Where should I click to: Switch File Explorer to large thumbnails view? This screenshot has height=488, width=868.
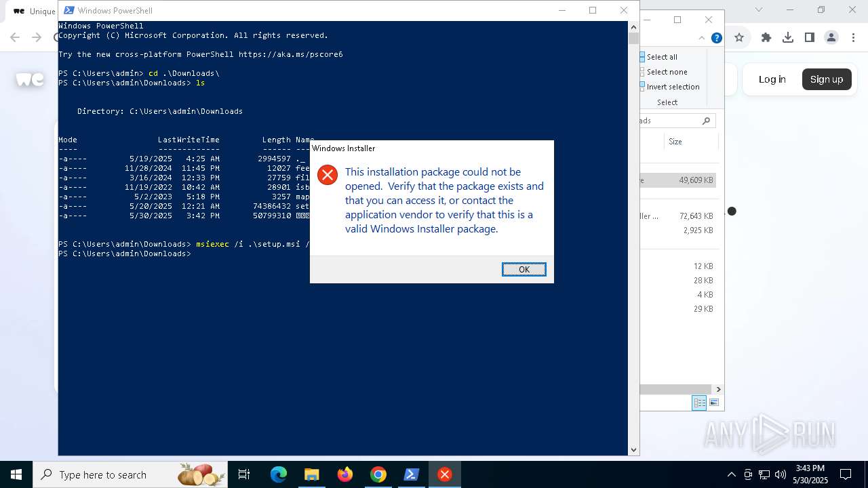(x=714, y=403)
